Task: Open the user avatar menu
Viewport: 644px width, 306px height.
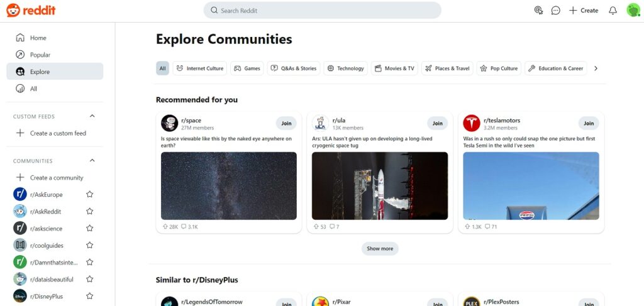Action: click(633, 10)
